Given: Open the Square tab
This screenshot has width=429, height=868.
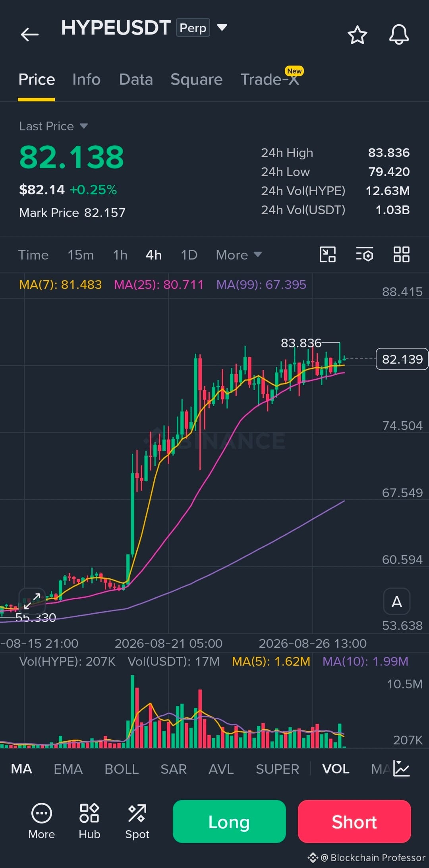Looking at the screenshot, I should [x=197, y=79].
